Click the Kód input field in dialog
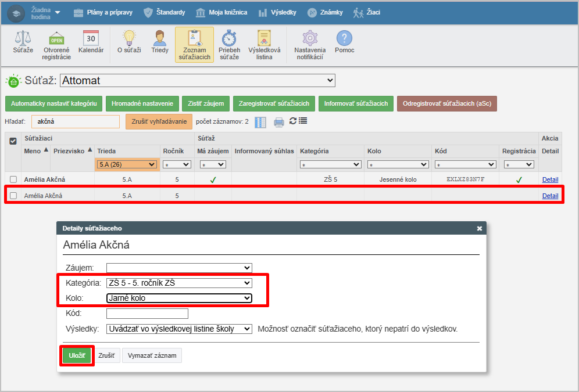Image resolution: width=579 pixels, height=392 pixels. (147, 314)
